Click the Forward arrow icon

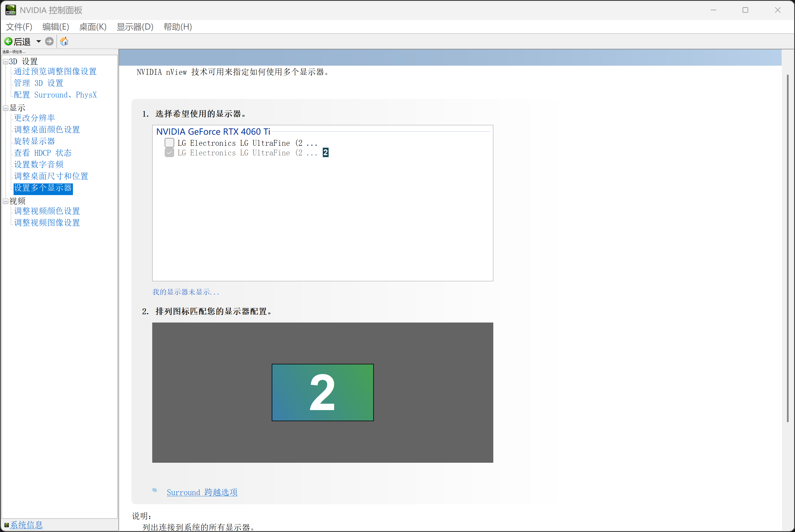pos(49,41)
